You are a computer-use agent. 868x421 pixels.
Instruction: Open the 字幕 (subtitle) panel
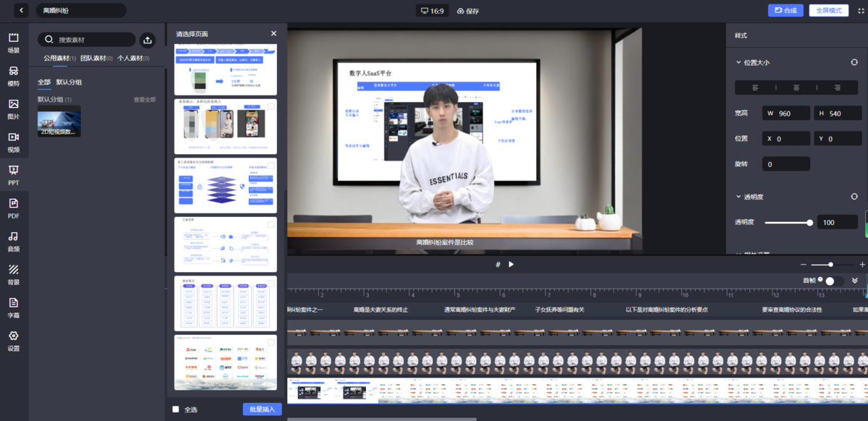pos(14,308)
